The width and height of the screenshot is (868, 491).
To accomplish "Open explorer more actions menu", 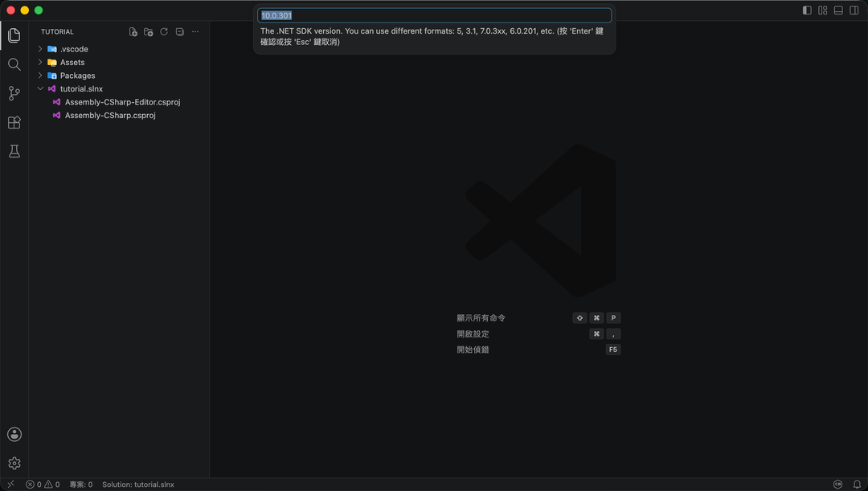I will coord(195,32).
